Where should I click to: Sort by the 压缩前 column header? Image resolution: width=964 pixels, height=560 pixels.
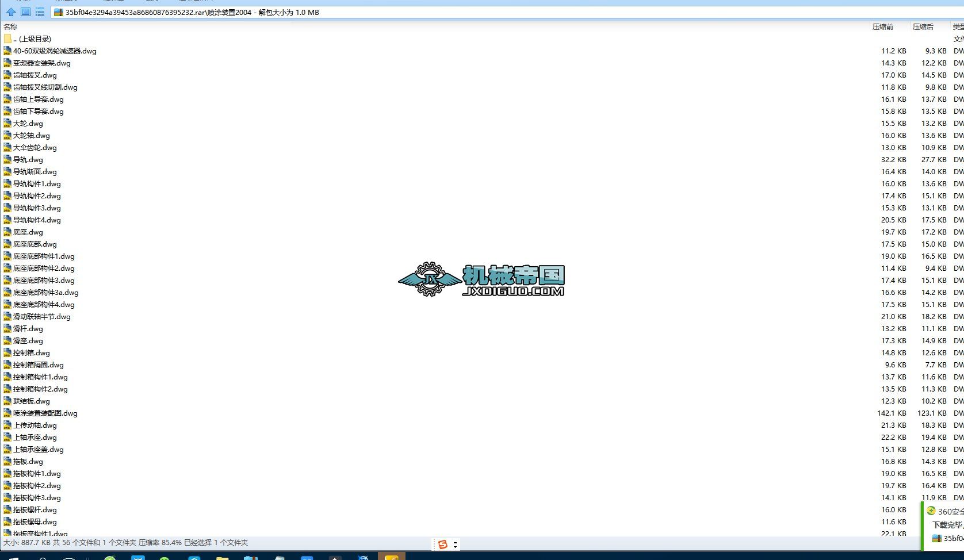point(882,26)
